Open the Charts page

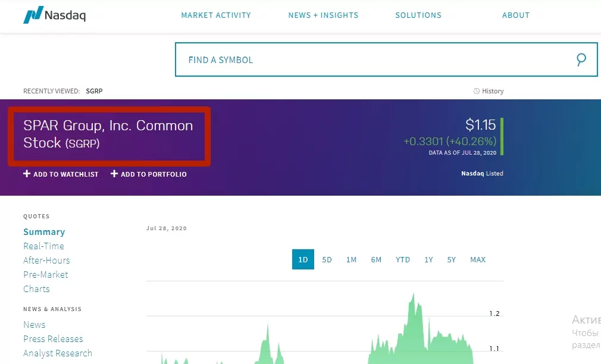[x=36, y=289]
